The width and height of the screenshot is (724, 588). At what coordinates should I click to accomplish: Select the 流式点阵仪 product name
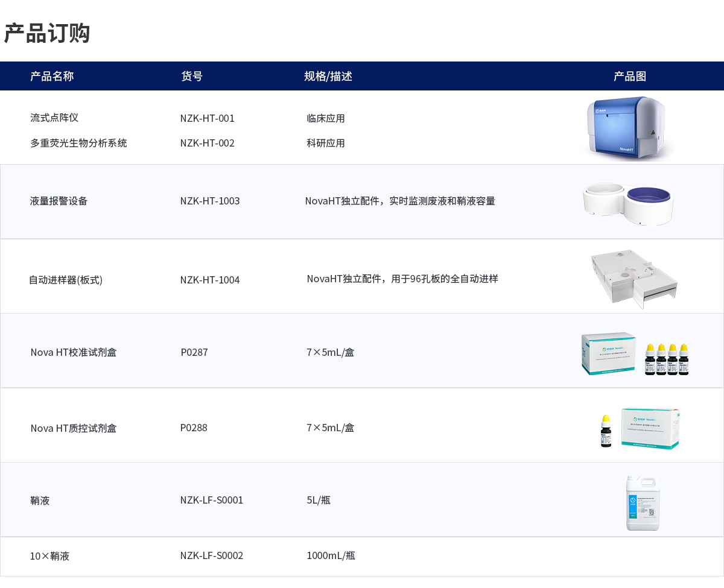(54, 118)
